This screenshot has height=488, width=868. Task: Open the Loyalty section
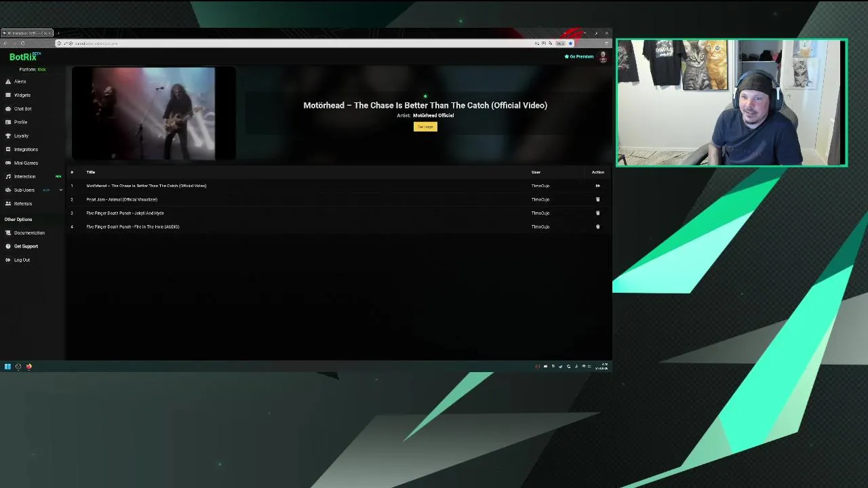(x=21, y=136)
